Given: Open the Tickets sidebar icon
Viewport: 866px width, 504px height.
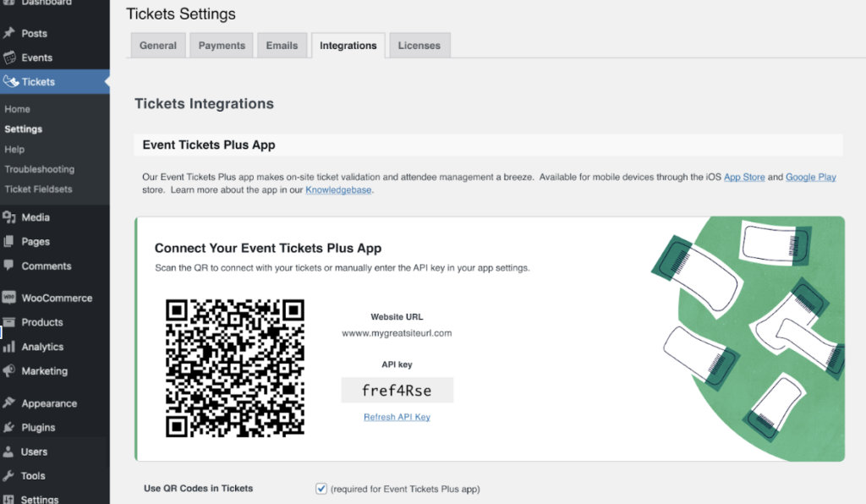Looking at the screenshot, I should 12,81.
